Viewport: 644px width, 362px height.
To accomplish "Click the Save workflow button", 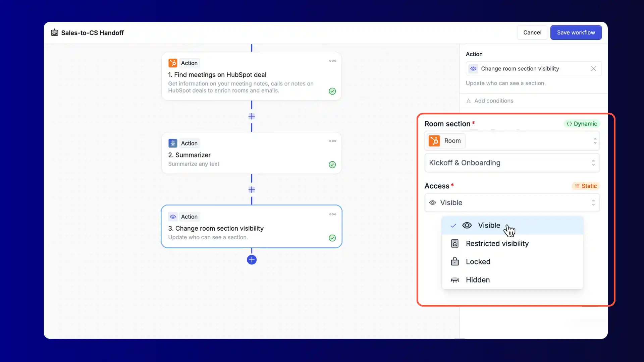I will 576,33.
